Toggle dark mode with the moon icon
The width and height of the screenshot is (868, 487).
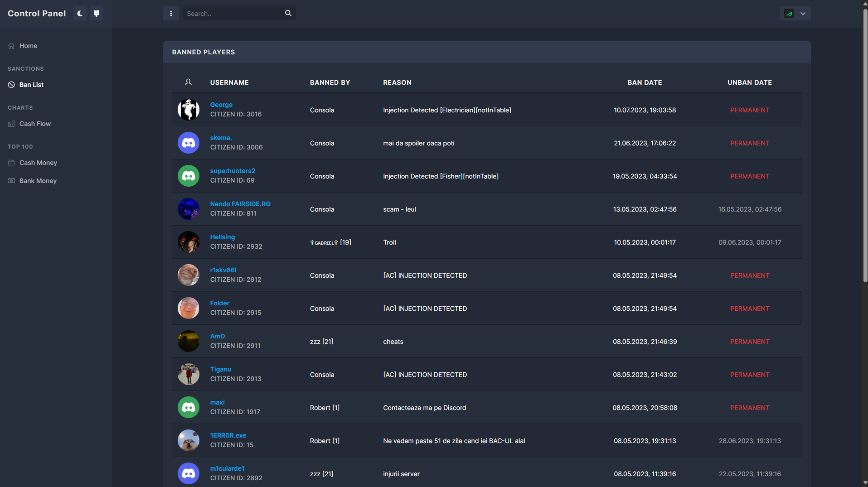tap(79, 13)
